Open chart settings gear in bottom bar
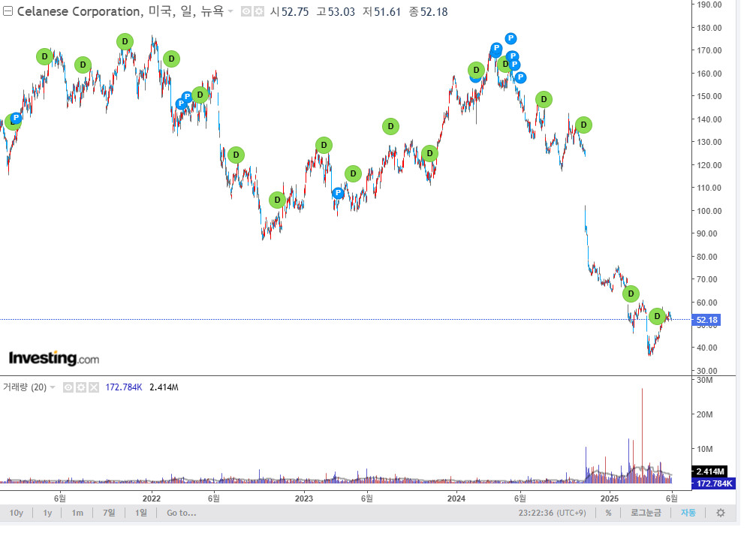Screen dimensions: 756x533 (x=720, y=513)
